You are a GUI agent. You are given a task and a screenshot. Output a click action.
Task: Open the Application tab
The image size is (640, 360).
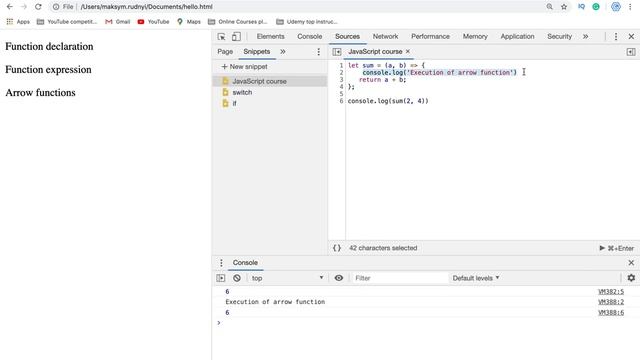tap(517, 36)
